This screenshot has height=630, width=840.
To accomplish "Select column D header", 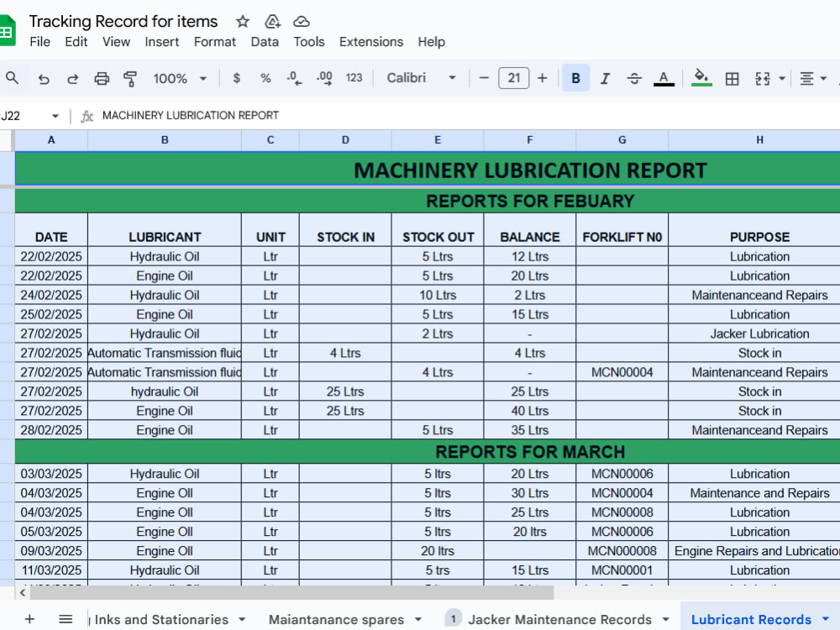I will [345, 140].
